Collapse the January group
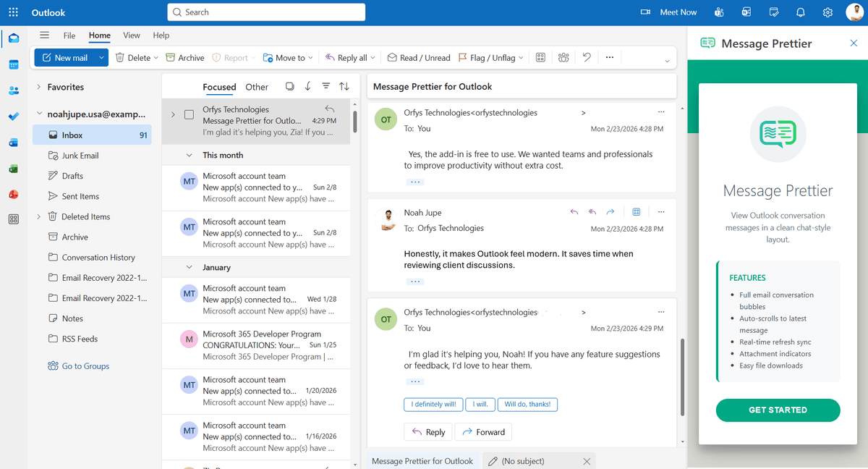Viewport: 868px width, 469px height. 190,267
